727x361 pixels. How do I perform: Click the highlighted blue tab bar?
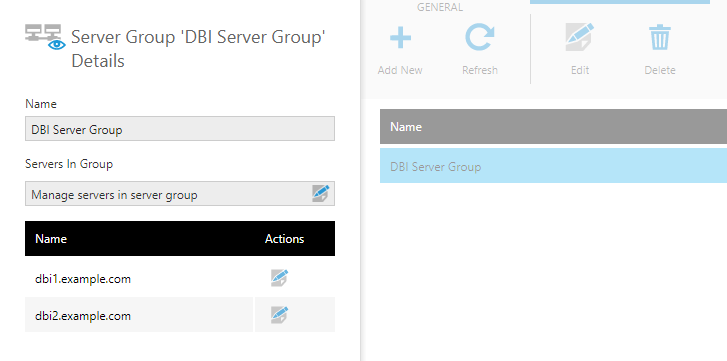pos(620,2)
